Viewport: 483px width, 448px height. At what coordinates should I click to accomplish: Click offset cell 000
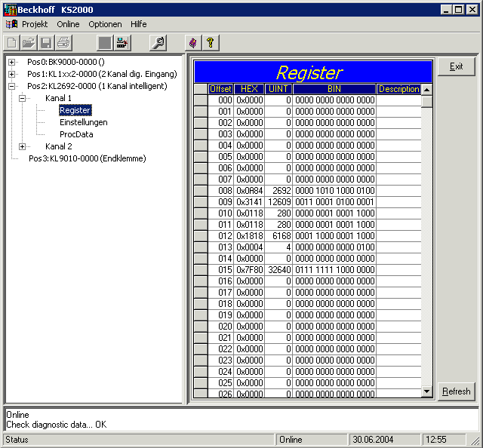click(221, 100)
